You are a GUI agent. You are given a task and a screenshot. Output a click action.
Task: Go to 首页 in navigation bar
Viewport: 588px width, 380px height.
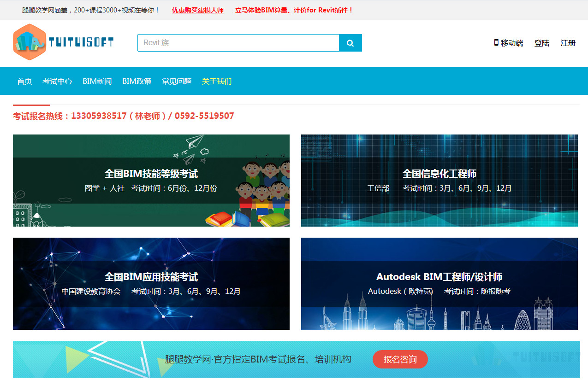pos(24,81)
